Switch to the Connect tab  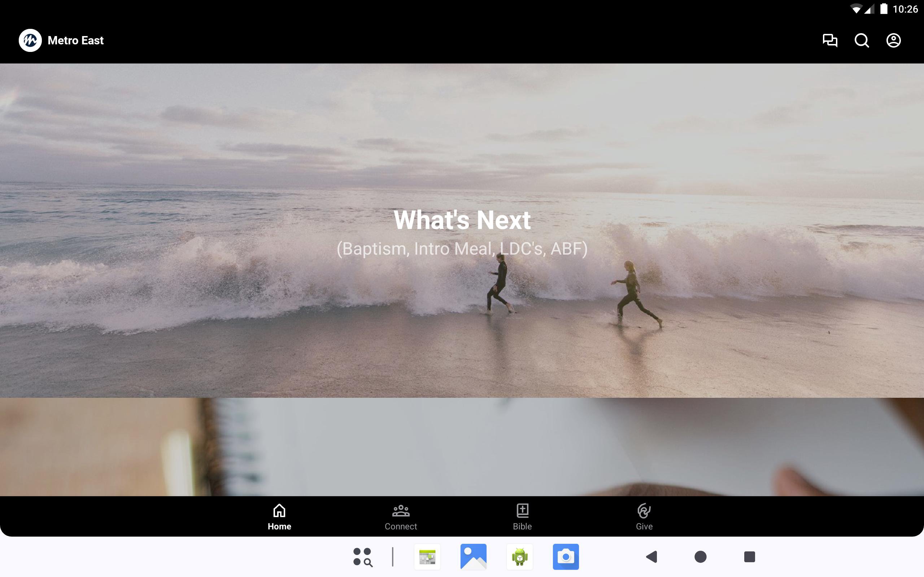pos(401,516)
